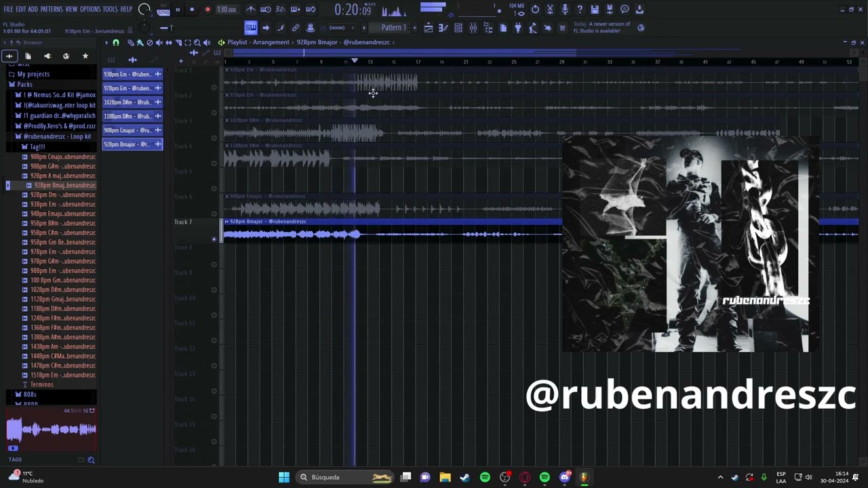Select the paint brush tool in playlist toolbar

pyautogui.click(x=140, y=43)
